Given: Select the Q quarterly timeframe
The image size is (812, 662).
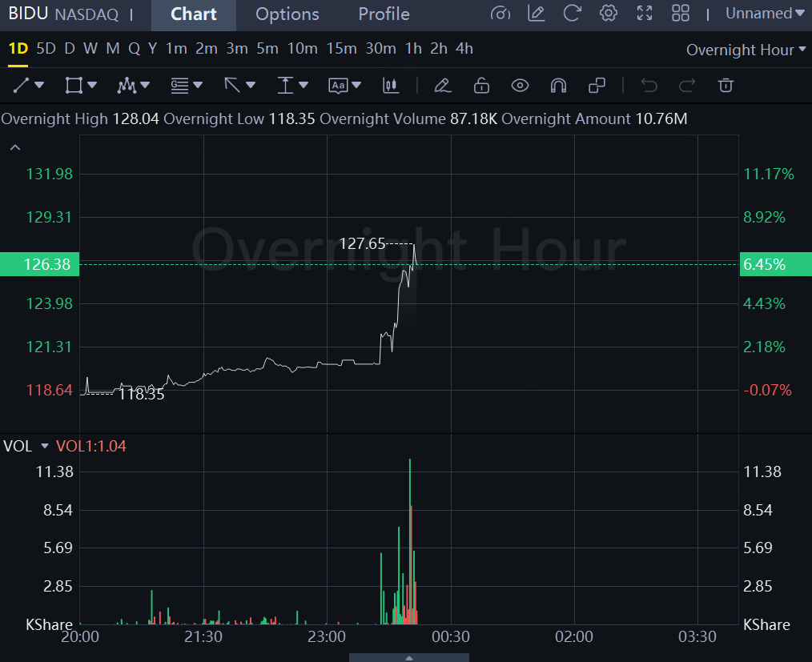Looking at the screenshot, I should click(134, 49).
